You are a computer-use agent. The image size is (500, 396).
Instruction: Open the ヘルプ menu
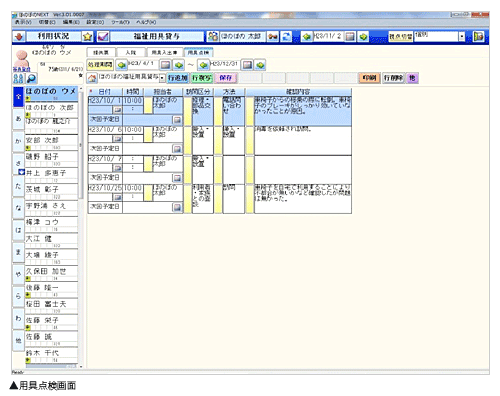point(146,22)
